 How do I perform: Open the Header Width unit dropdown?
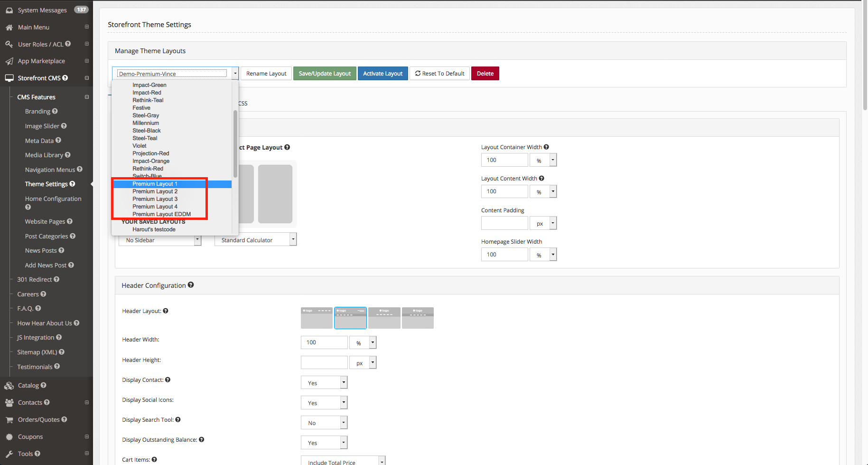[363, 342]
